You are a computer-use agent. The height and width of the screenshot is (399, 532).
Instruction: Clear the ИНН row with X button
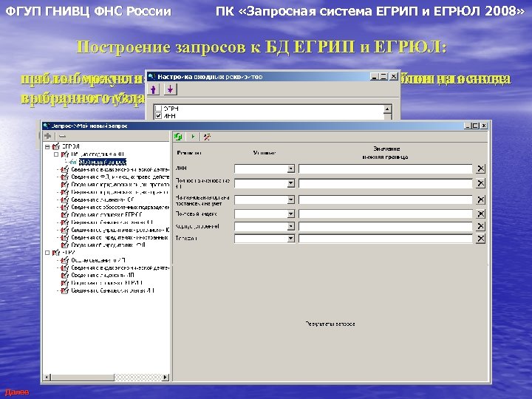point(480,168)
